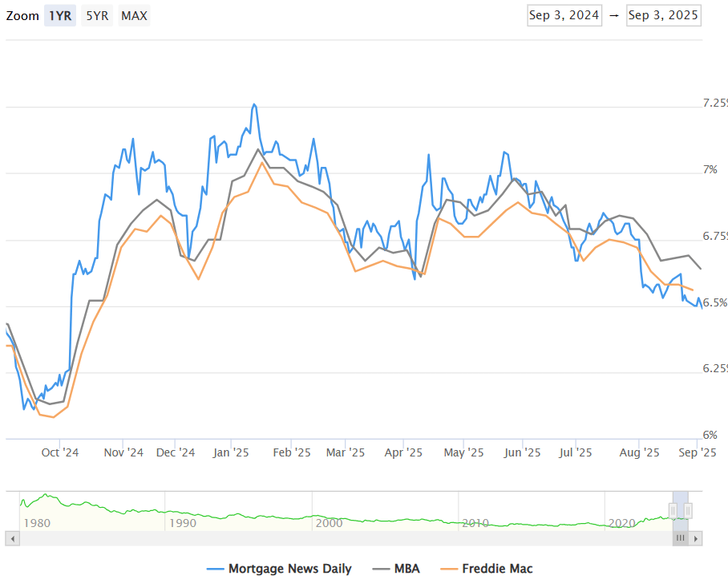The height and width of the screenshot is (584, 728).
Task: Click the Mar '25 axis label
Action: (x=346, y=452)
